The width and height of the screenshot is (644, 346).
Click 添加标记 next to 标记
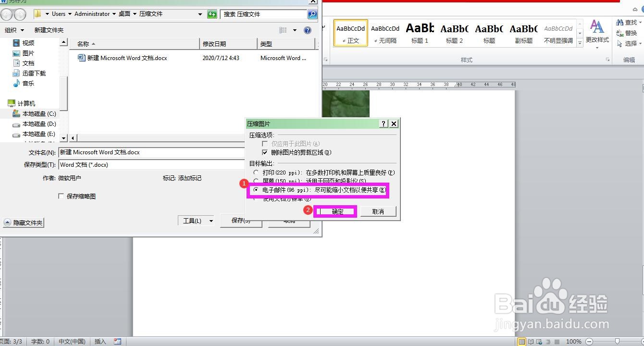coord(190,178)
